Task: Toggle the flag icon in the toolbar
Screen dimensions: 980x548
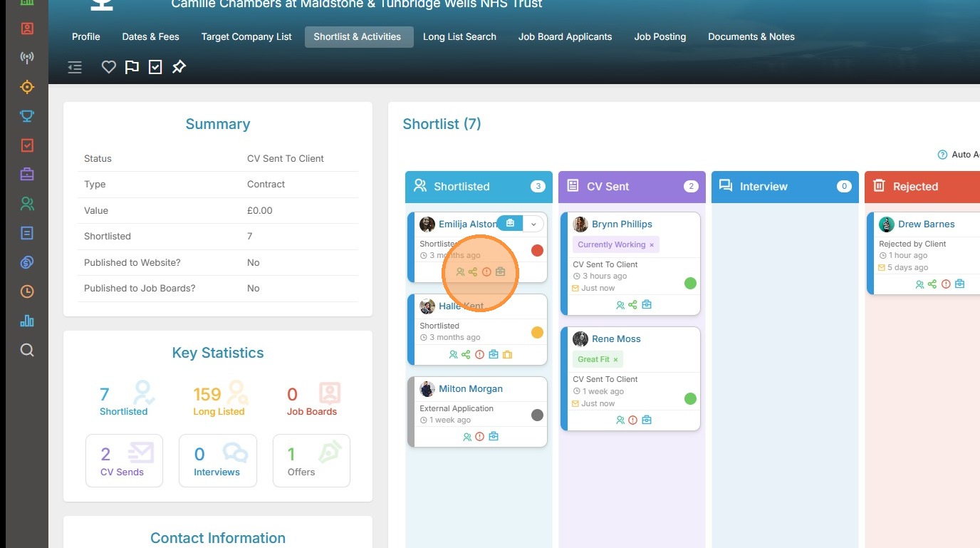Action: click(132, 67)
